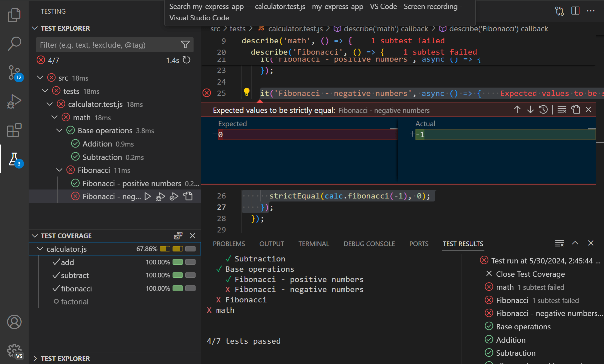Screen dimensions: 604x364
Task: Collapse calculator.test.js test node
Action: [x=50, y=104]
